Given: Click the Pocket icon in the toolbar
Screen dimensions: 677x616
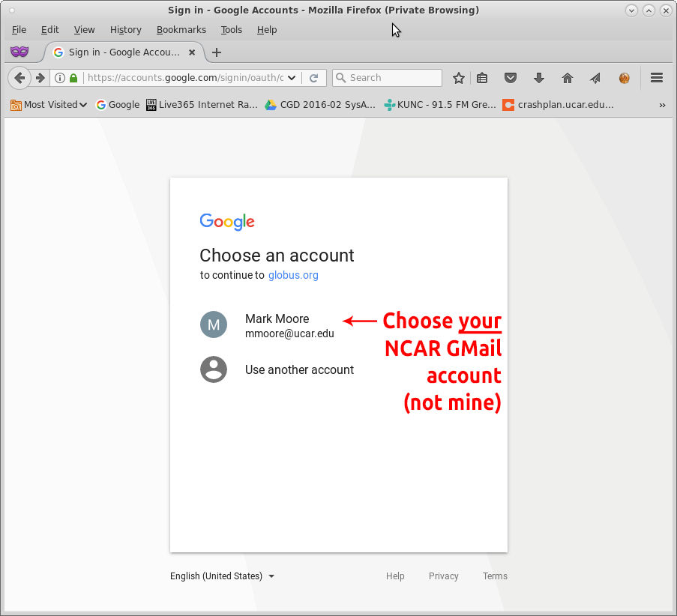Looking at the screenshot, I should (511, 78).
